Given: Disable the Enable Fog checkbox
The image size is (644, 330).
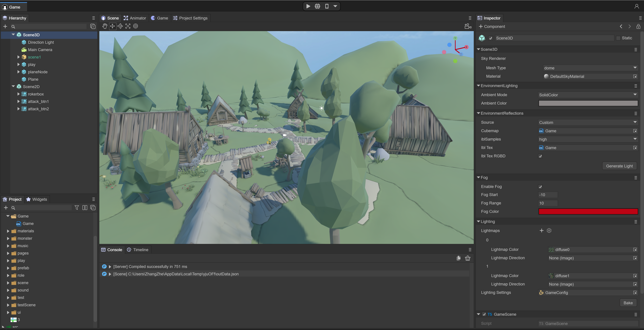Looking at the screenshot, I should (x=540, y=187).
